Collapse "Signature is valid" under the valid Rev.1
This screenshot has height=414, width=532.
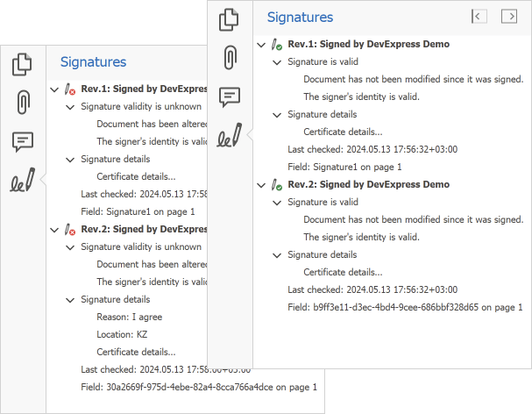click(x=278, y=62)
